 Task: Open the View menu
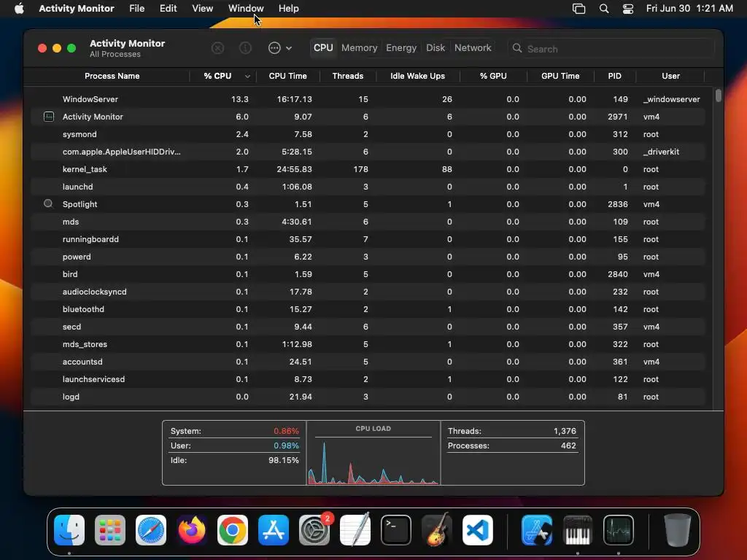click(x=203, y=9)
